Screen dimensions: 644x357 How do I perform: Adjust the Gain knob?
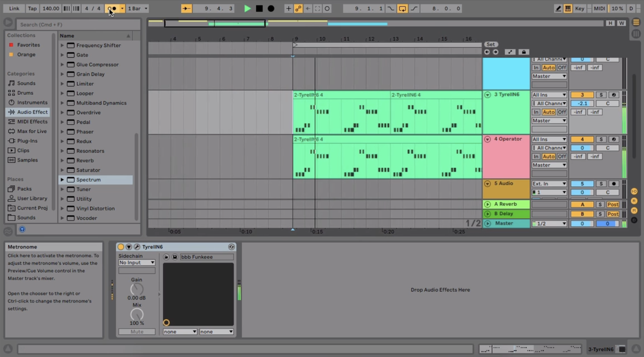point(137,289)
